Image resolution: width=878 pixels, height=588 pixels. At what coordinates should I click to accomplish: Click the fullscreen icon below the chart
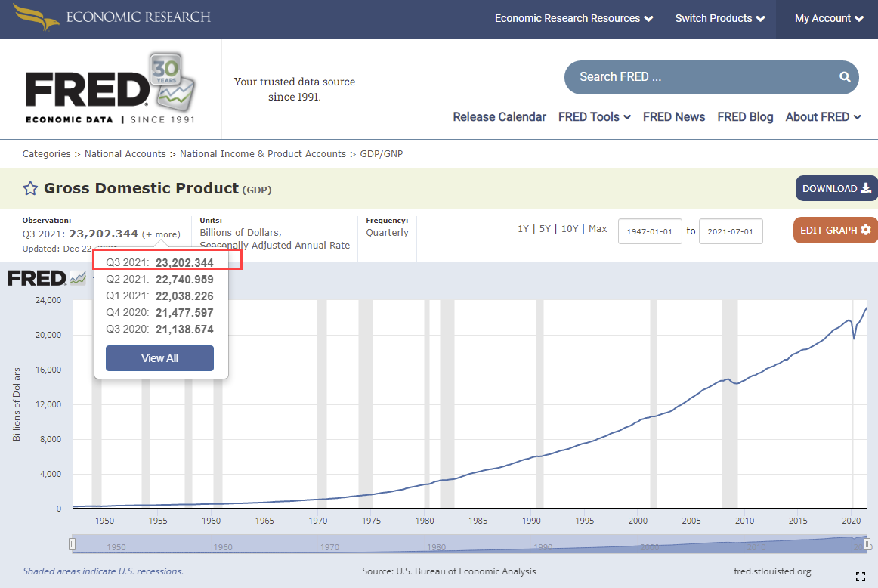pyautogui.click(x=860, y=577)
